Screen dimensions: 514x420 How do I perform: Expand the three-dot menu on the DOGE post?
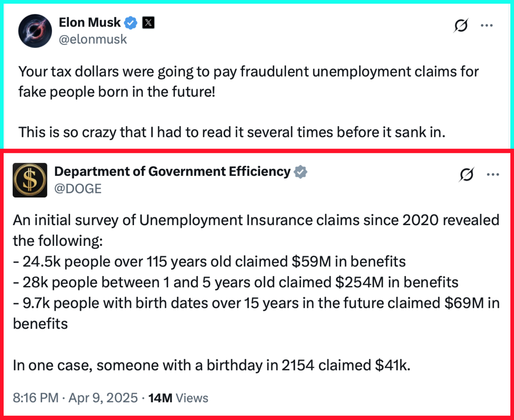tap(493, 174)
